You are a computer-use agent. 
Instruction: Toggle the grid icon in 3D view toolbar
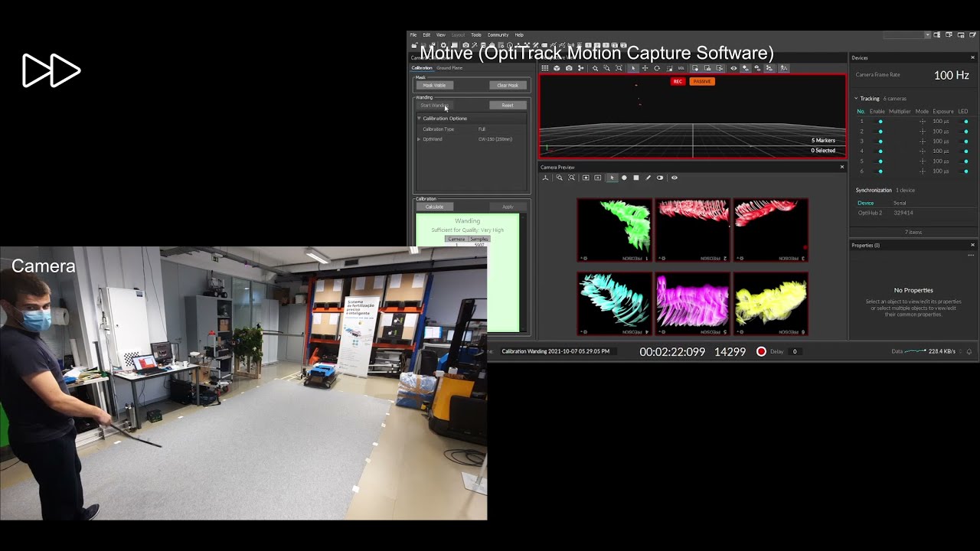544,68
